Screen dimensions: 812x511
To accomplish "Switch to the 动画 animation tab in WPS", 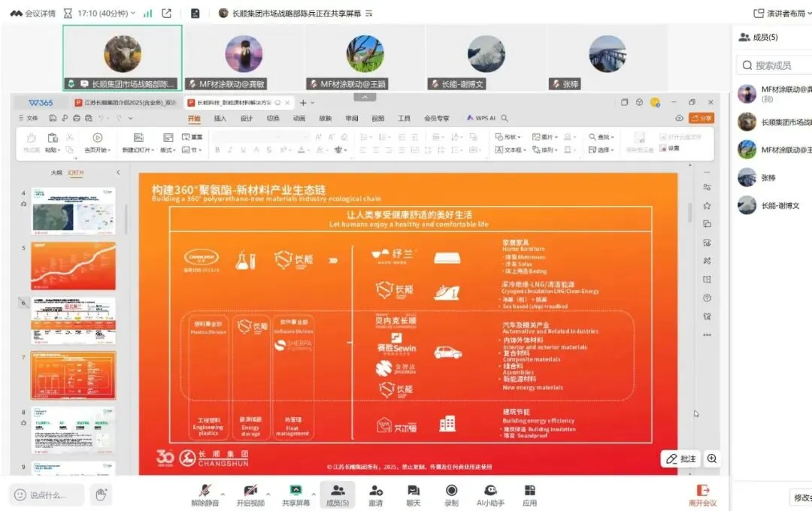I will pyautogui.click(x=299, y=119).
